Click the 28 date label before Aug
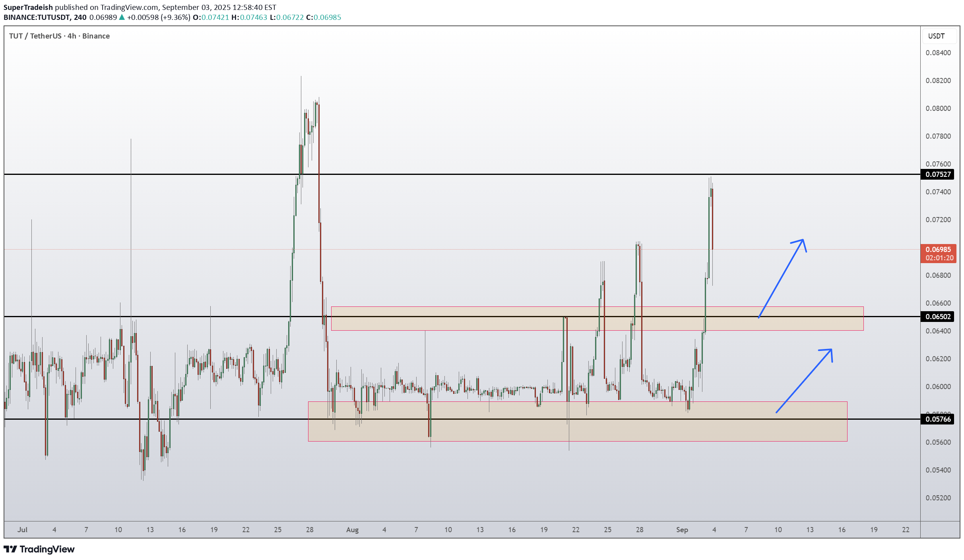The width and height of the screenshot is (964, 560). click(x=310, y=529)
